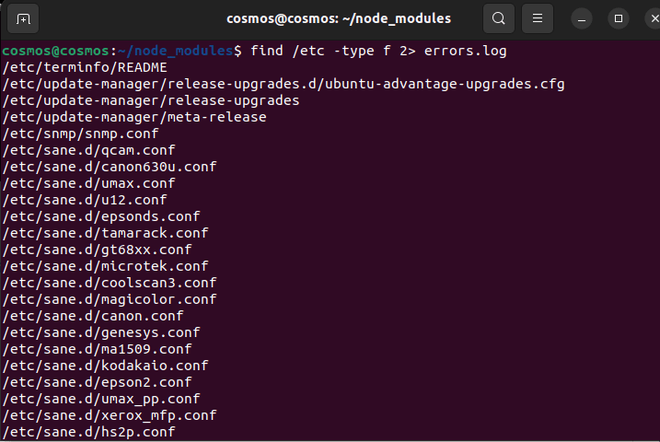Click the /etc/sane.d/kodakaio.conf line
Screen dimensions: 660x442
[x=106, y=365]
